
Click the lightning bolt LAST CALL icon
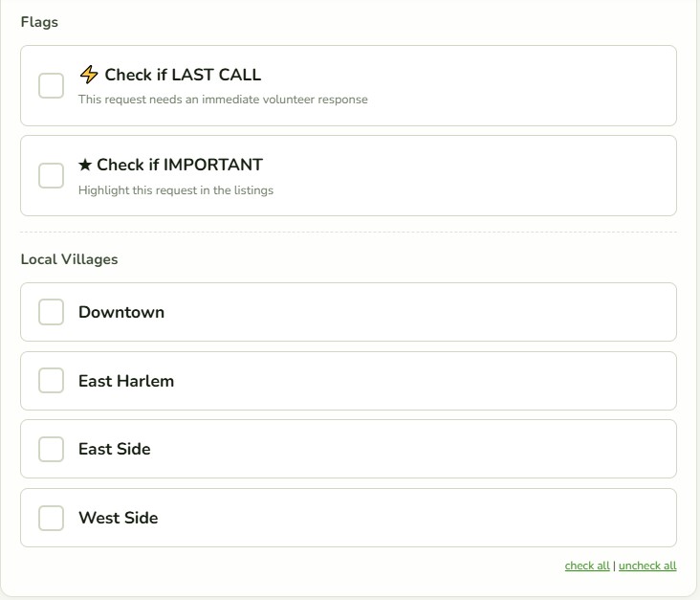(89, 75)
